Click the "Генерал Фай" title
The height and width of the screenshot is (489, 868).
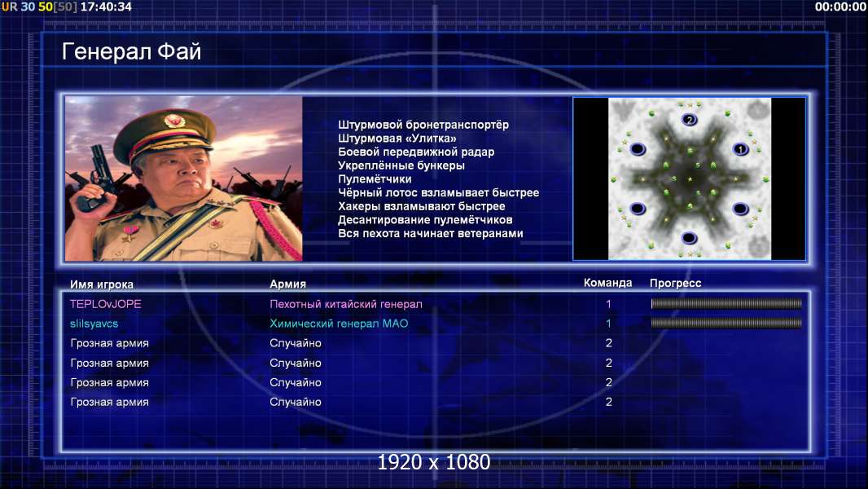pos(131,51)
